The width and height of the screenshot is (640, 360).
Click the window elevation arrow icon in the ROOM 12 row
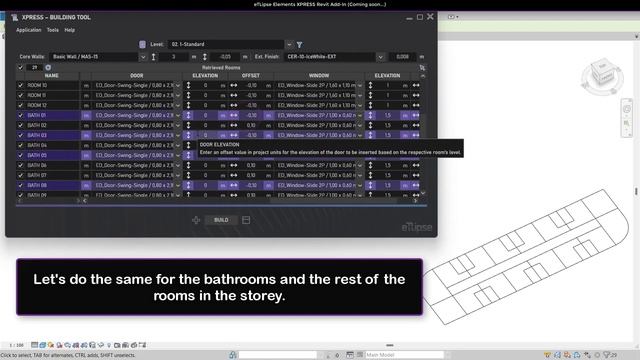coord(370,105)
